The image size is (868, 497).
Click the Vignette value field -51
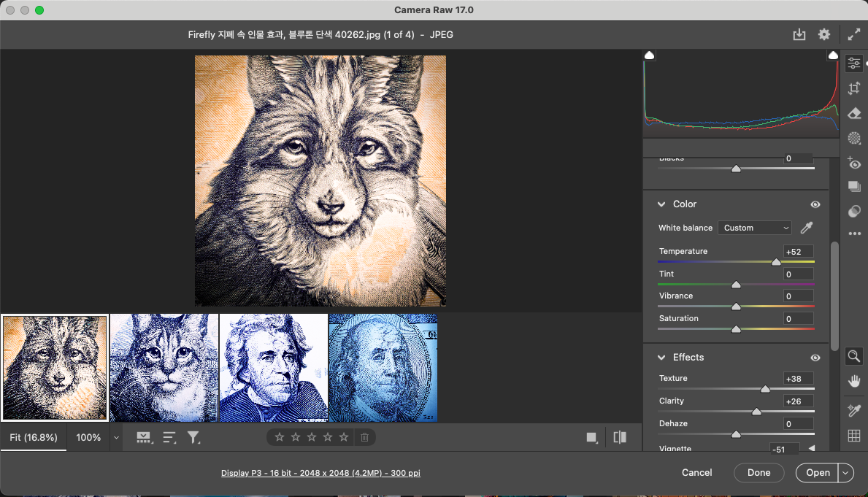point(784,449)
